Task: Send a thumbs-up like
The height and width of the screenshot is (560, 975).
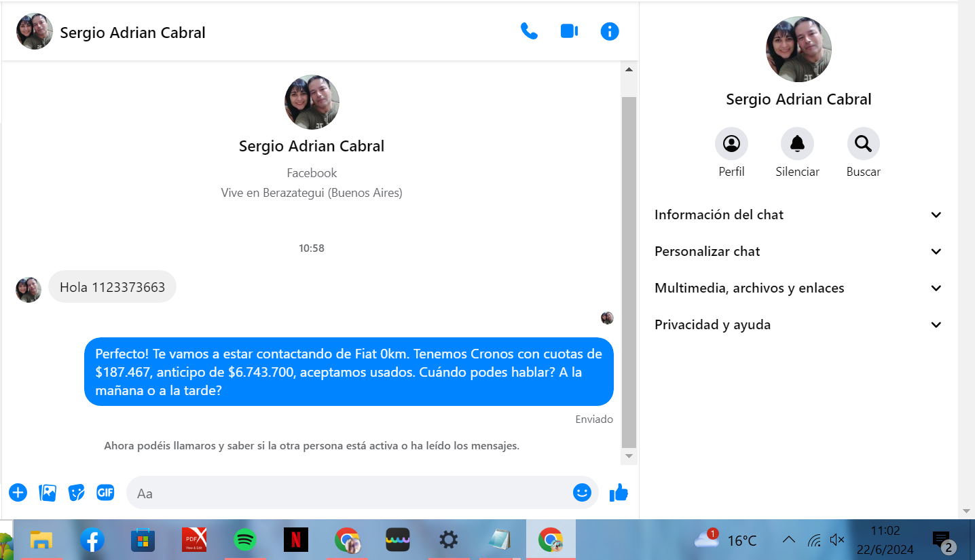Action: [619, 493]
